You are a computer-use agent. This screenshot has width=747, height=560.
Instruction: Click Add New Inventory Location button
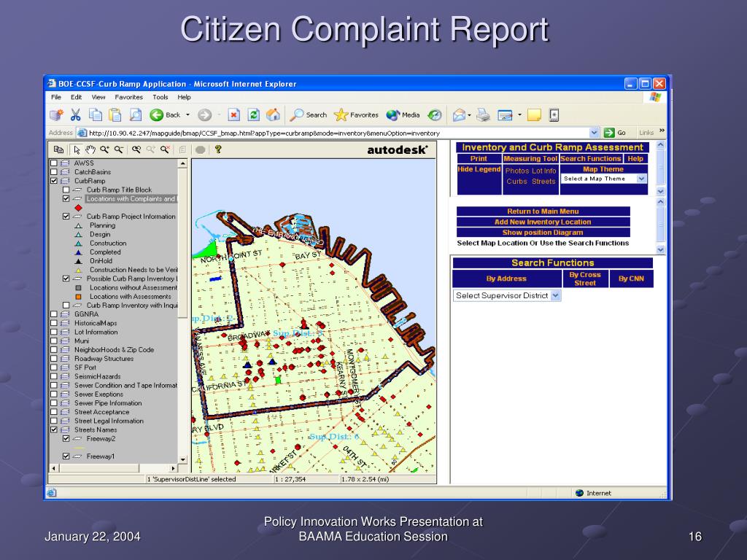point(543,222)
